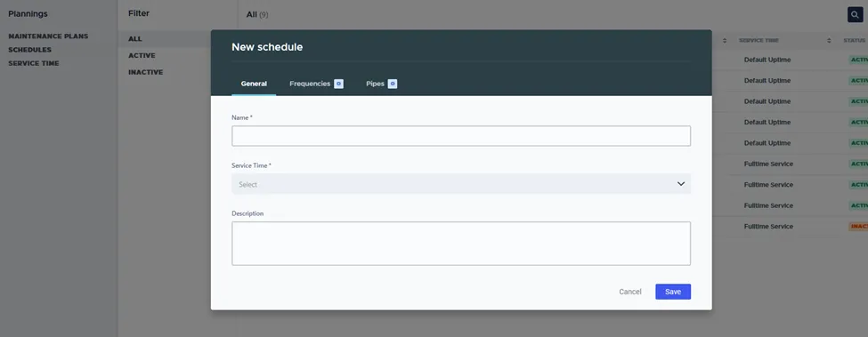This screenshot has height=337, width=868.
Task: Focus the Description text area
Action: point(460,244)
